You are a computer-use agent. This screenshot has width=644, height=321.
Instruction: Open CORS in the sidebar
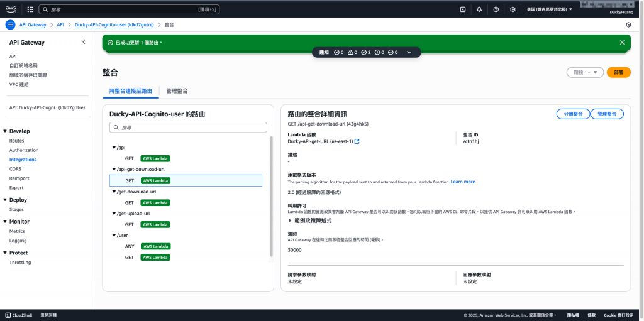pyautogui.click(x=15, y=169)
